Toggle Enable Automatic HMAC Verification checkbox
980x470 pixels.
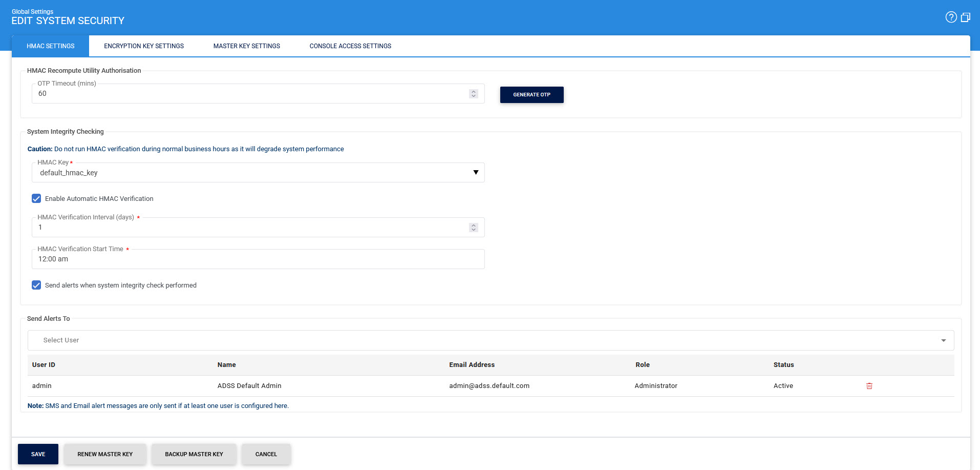pos(36,199)
